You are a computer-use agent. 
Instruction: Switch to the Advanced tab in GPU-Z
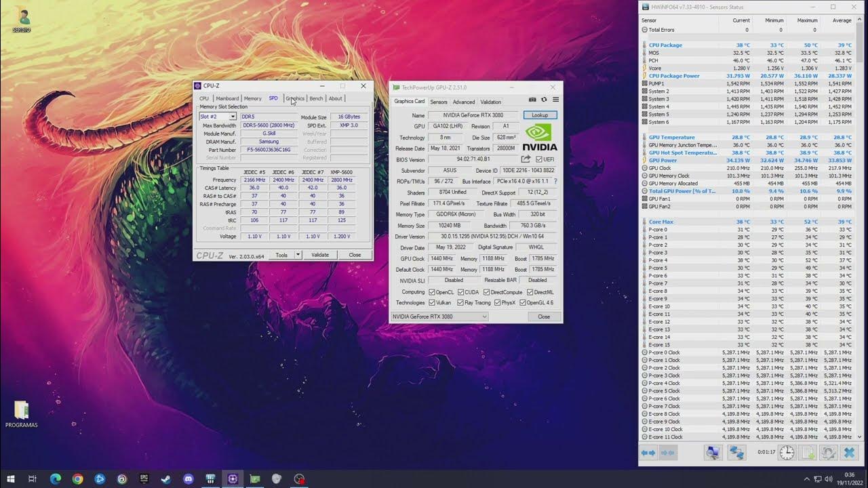(x=464, y=102)
